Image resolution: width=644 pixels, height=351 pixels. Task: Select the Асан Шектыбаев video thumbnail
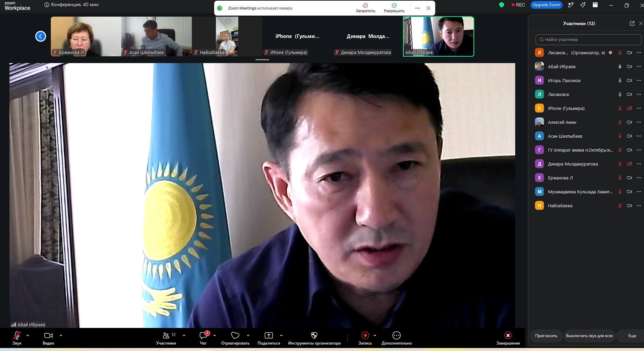157,36
